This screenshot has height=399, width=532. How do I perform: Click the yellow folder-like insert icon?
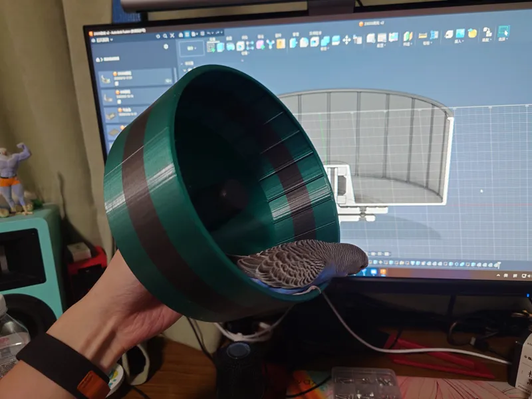472,33
